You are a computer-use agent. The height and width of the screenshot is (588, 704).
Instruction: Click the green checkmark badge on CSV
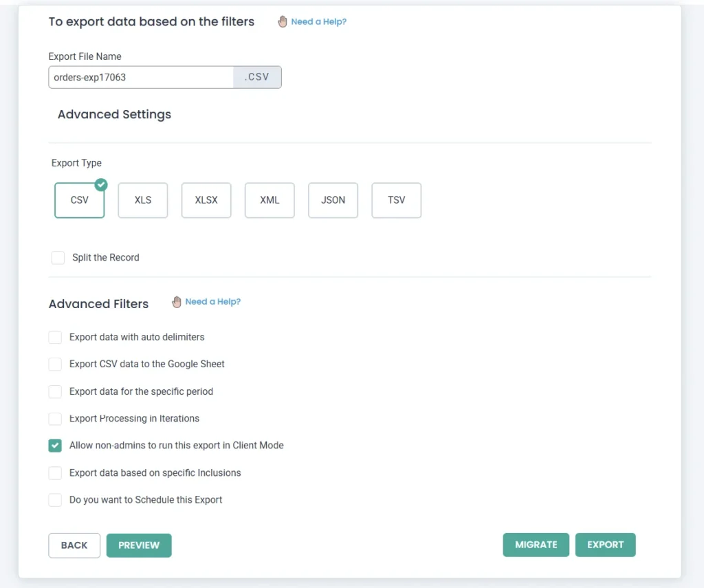[x=101, y=184]
